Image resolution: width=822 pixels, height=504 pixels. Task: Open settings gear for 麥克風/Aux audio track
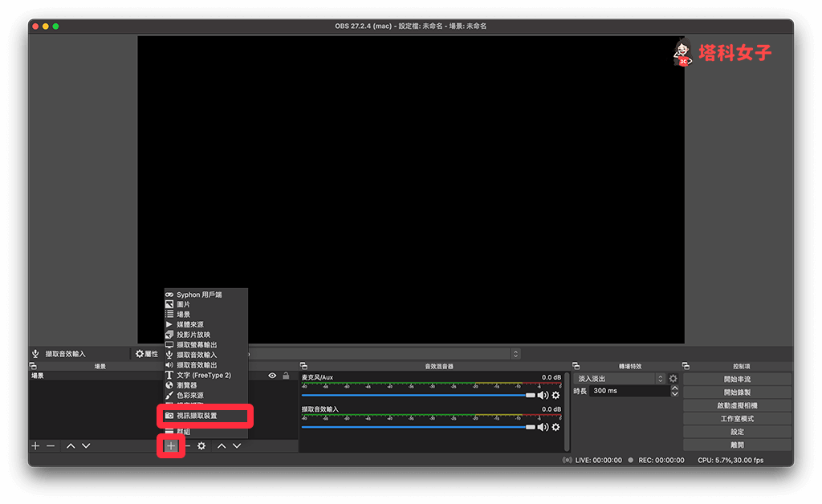point(555,395)
